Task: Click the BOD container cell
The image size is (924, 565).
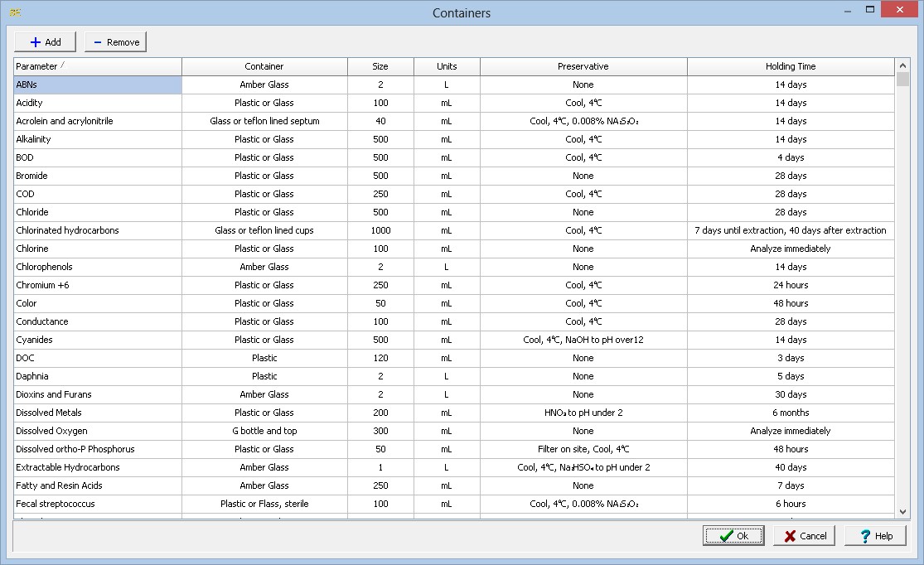Action: tap(264, 157)
